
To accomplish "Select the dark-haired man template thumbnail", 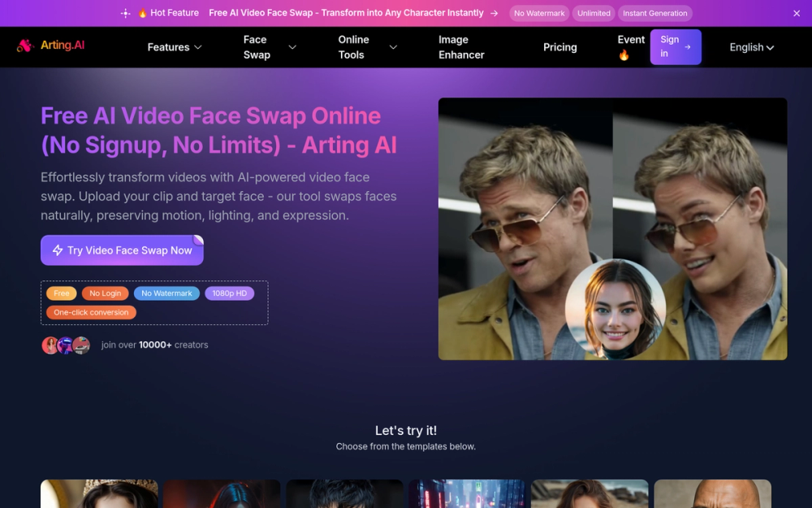I will click(344, 493).
